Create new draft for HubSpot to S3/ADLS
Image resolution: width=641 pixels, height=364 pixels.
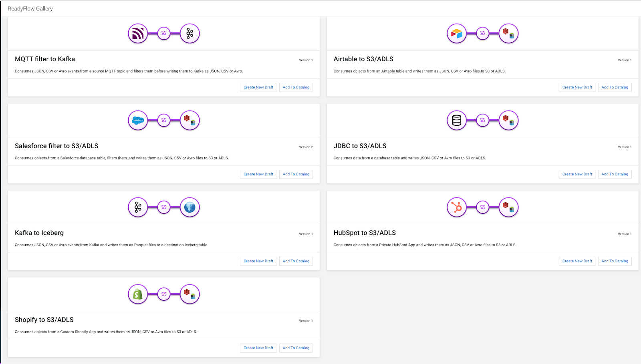pyautogui.click(x=577, y=261)
